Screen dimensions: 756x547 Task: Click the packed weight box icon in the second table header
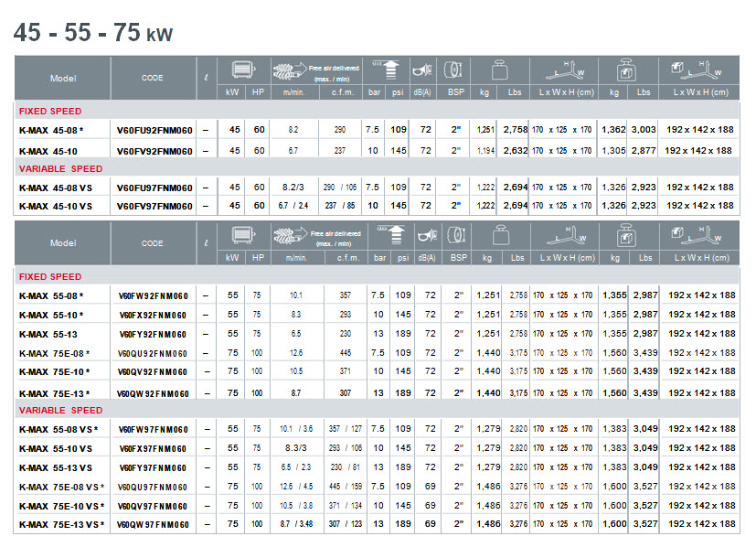tap(626, 235)
